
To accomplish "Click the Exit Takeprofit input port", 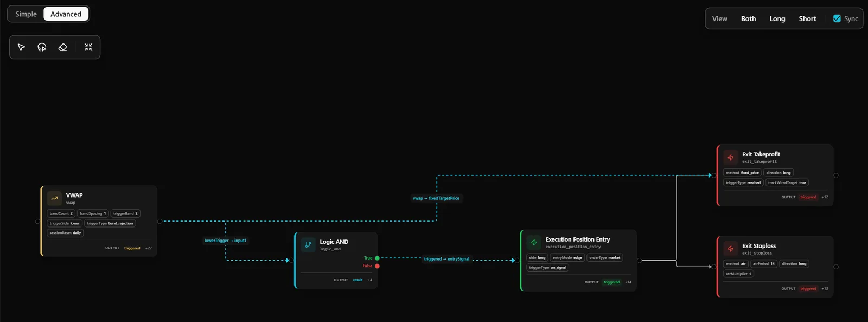I will point(714,175).
